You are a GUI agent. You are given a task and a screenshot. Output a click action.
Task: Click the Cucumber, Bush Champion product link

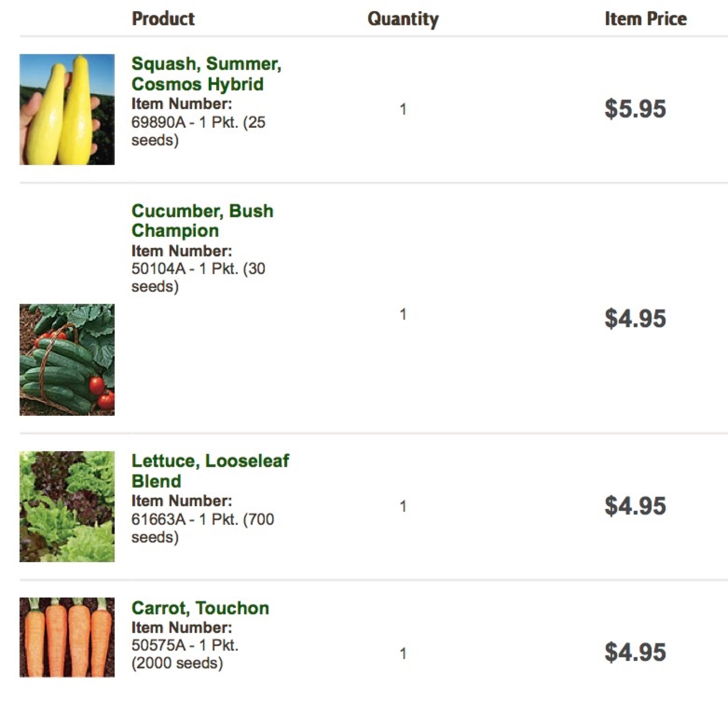[x=202, y=220]
